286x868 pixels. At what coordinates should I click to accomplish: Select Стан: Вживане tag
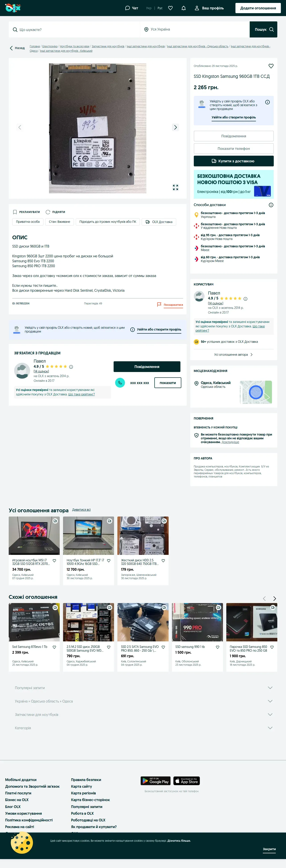[59, 222]
